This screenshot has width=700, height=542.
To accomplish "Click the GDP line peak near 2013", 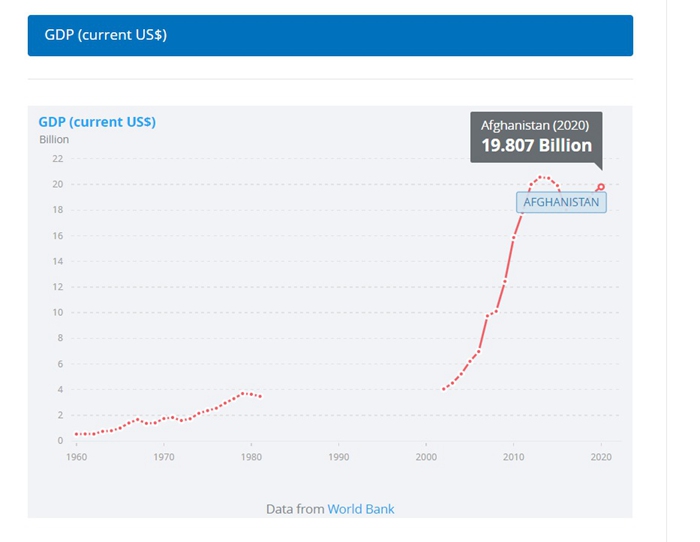I will (541, 177).
